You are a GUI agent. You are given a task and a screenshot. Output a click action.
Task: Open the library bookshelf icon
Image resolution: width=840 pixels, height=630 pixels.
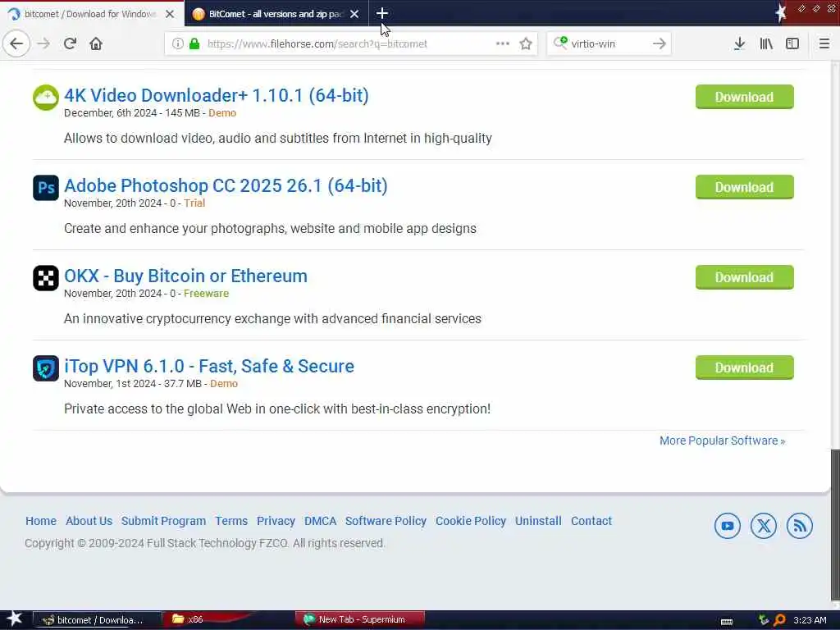click(766, 43)
